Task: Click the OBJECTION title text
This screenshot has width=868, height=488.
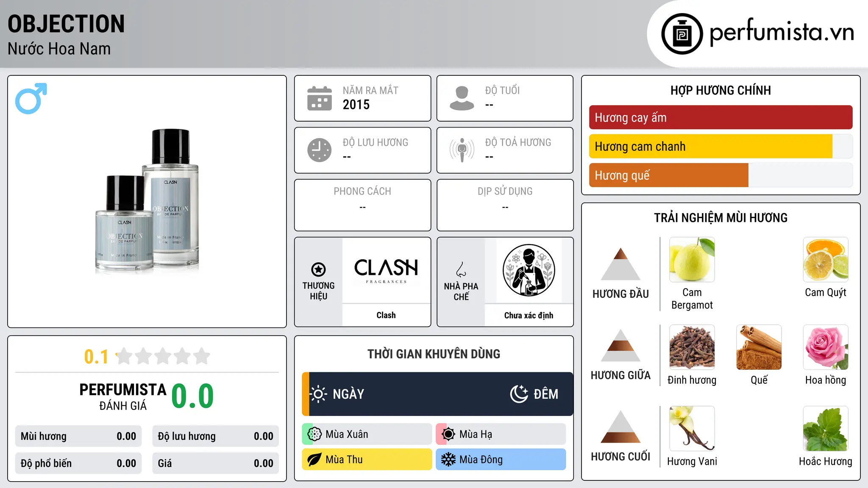Action: pyautogui.click(x=66, y=24)
